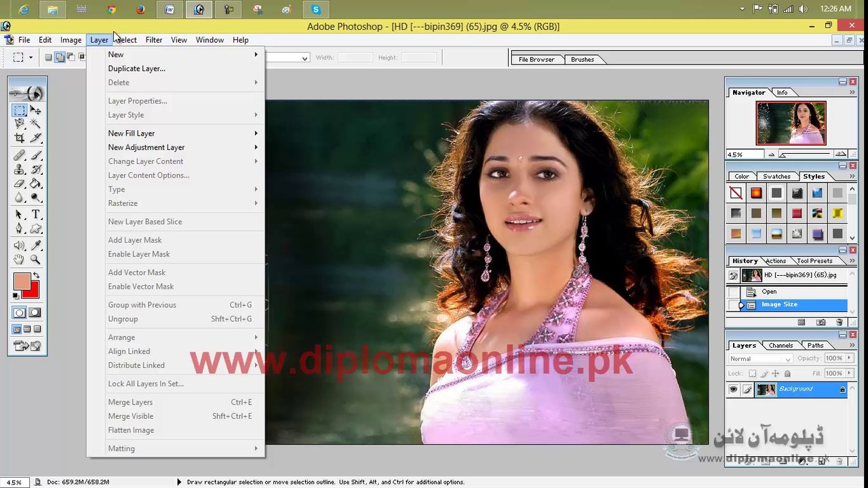Toggle history brush source for Open state

point(733,291)
